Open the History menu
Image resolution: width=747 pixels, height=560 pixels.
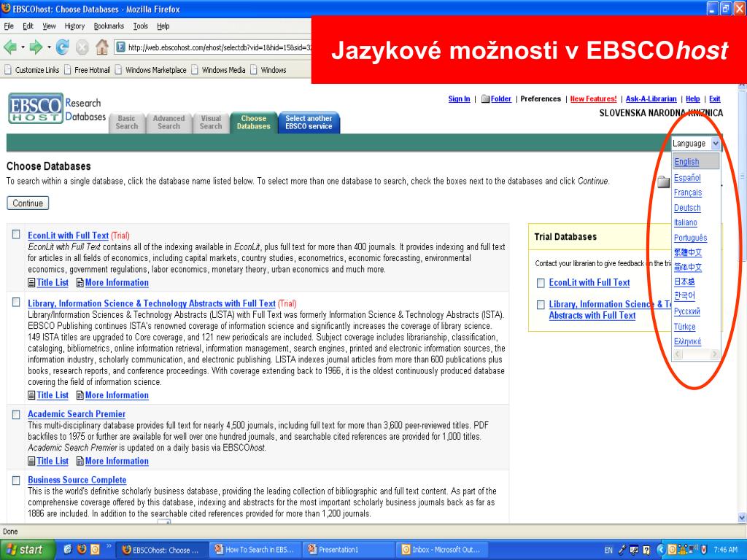click(x=74, y=26)
